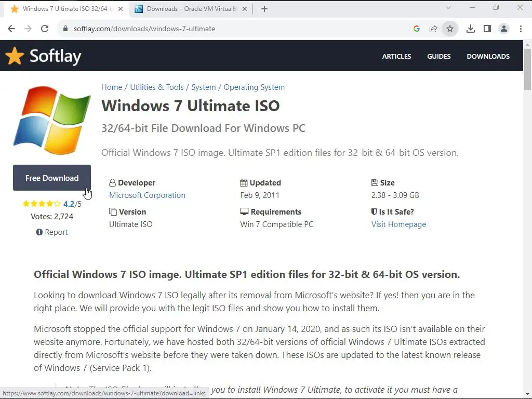Reload the Softlay page
Image resolution: width=532 pixels, height=399 pixels.
[45, 29]
